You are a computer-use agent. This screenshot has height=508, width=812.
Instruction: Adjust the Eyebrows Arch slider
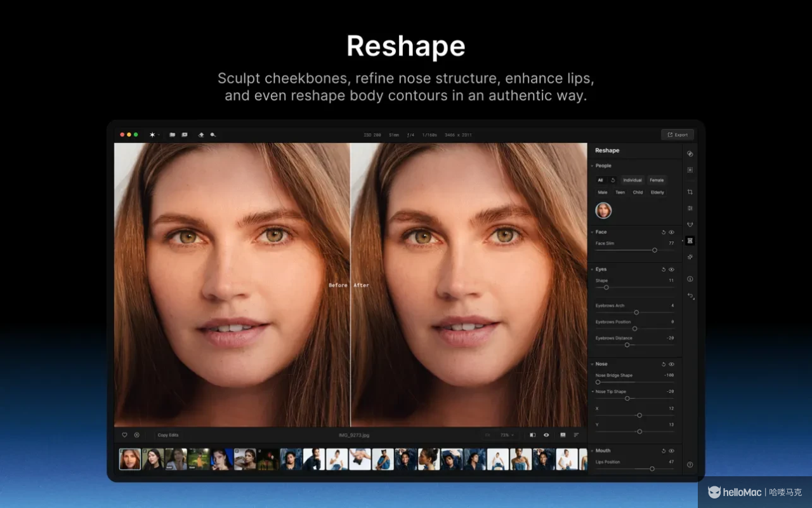pyautogui.click(x=634, y=312)
